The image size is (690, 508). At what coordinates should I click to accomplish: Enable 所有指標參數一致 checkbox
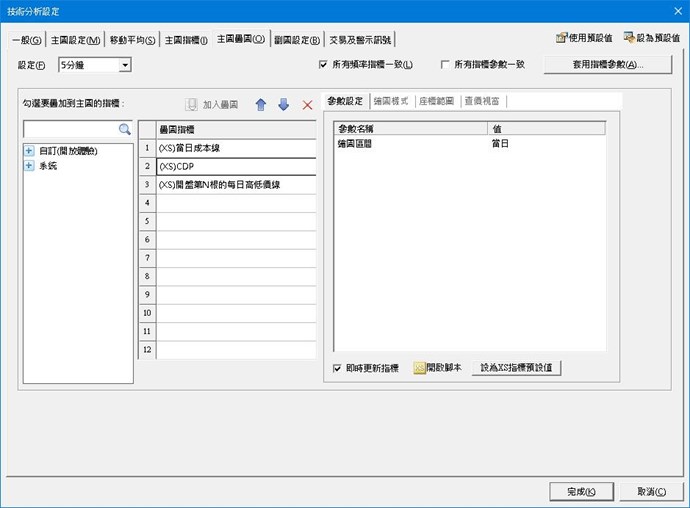point(445,65)
